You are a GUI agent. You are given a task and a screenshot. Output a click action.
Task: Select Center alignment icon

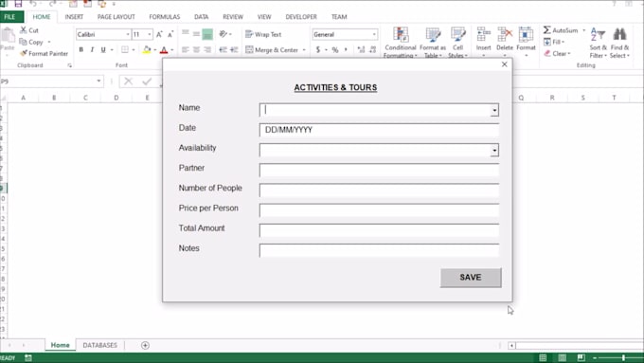tap(196, 49)
